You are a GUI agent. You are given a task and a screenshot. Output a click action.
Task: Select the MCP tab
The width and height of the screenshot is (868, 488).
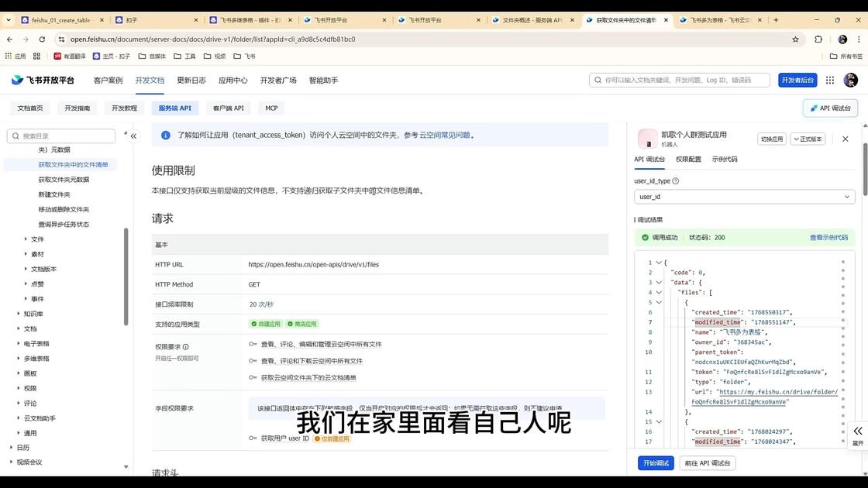[271, 108]
